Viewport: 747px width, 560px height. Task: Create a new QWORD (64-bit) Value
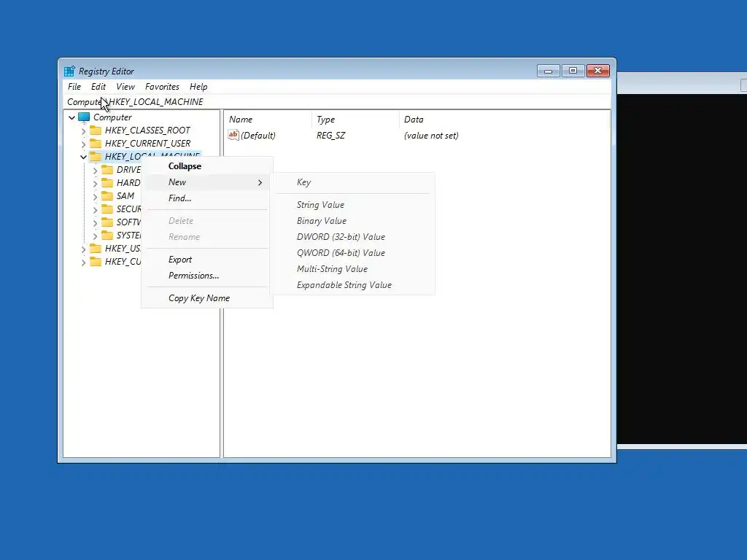[x=352, y=253]
